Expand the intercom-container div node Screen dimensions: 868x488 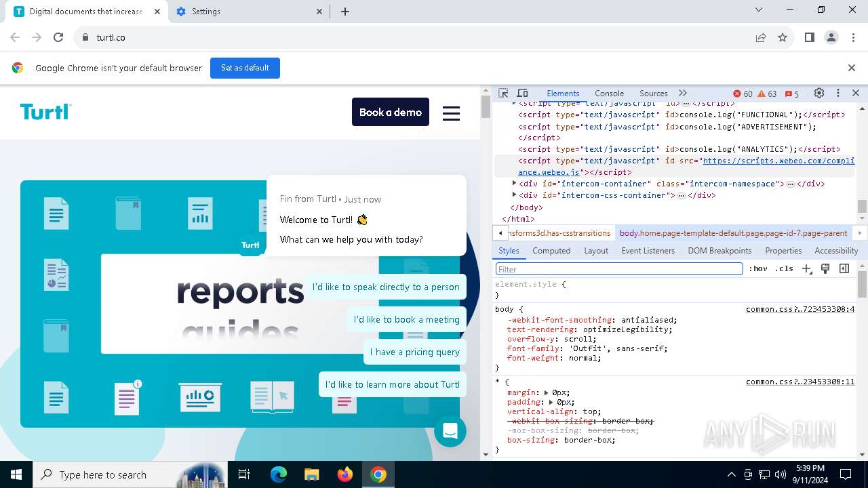[514, 184]
